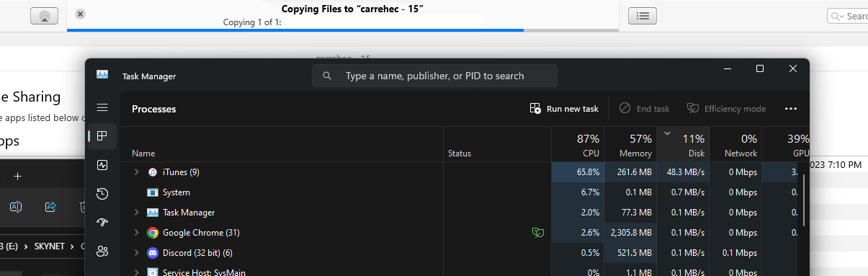Open the Users page in Task Manager
Image resolution: width=868 pixels, height=276 pixels.
(x=102, y=251)
